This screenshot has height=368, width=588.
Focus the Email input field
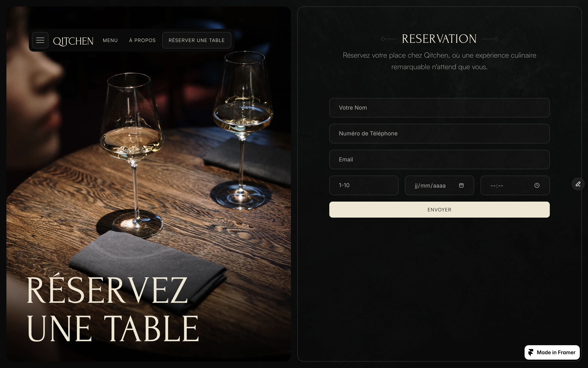point(439,159)
